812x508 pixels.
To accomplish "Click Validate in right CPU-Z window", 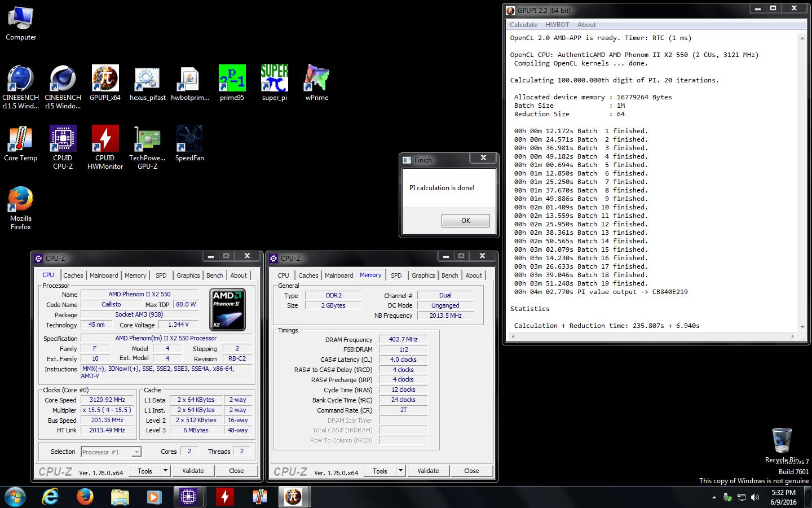I will point(428,471).
